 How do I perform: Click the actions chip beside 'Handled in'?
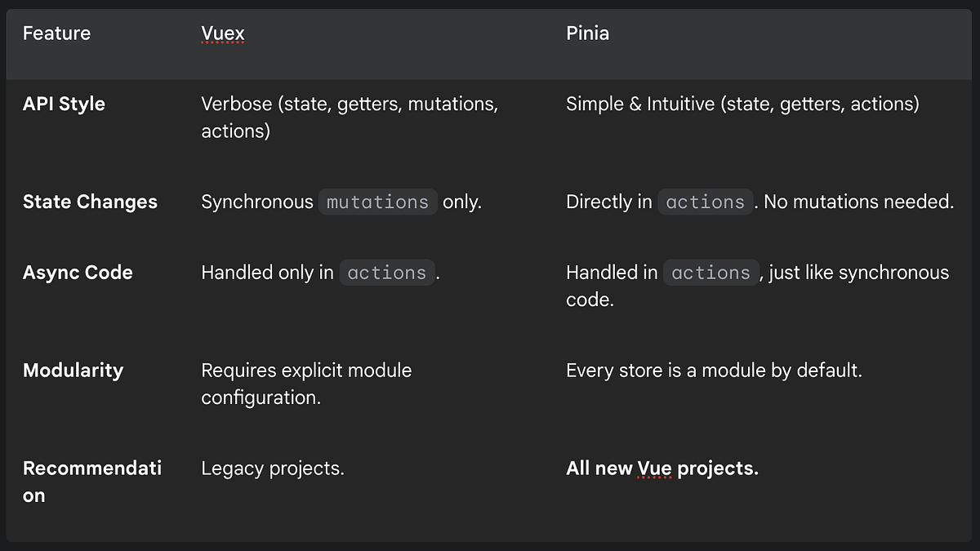click(710, 272)
